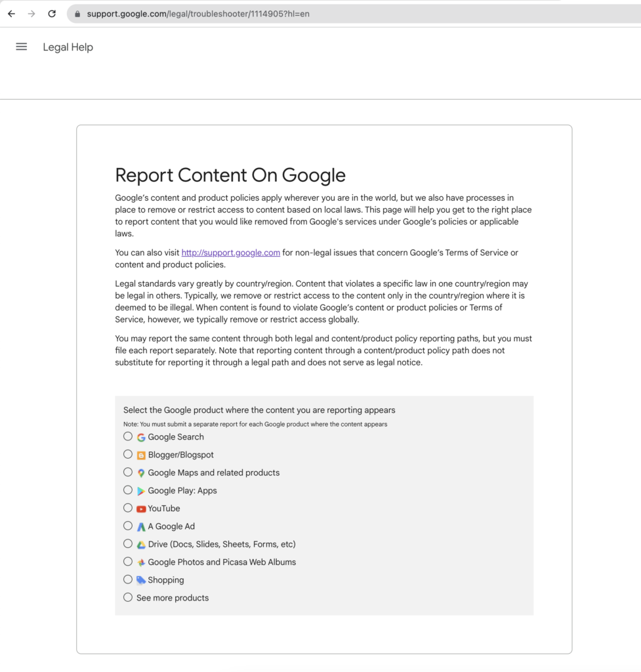Choose the Shopping radio option
Viewport: 641px width, 672px height.
pyautogui.click(x=128, y=579)
